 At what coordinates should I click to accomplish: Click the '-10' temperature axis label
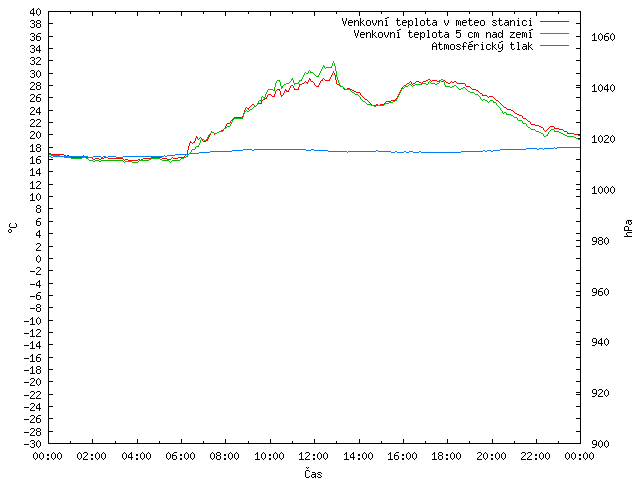(33, 321)
